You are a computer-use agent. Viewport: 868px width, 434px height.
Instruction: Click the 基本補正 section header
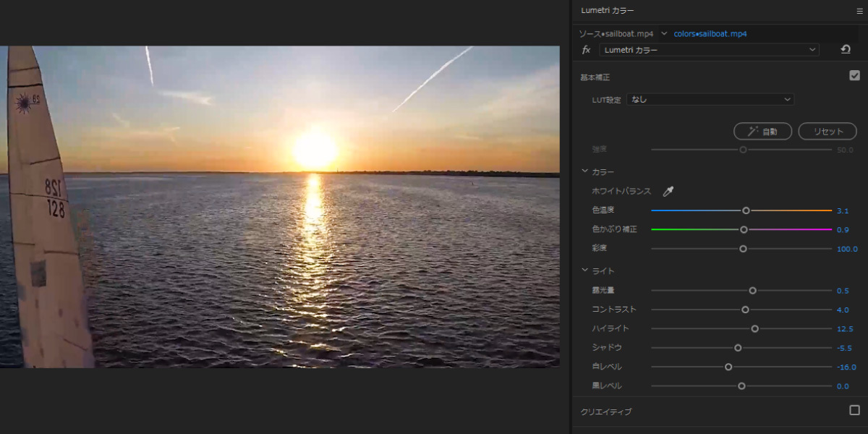tap(595, 77)
